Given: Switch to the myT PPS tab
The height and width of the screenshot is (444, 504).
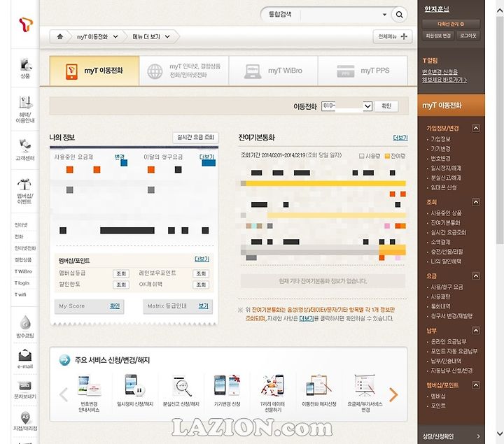Looking at the screenshot, I should coord(363,71).
